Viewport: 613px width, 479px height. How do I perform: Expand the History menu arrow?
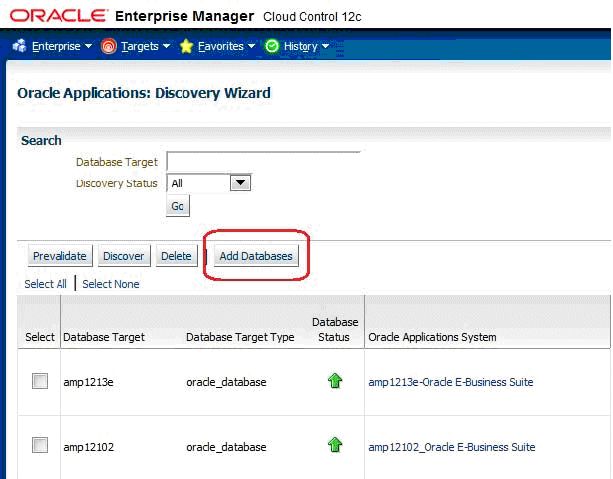click(325, 46)
